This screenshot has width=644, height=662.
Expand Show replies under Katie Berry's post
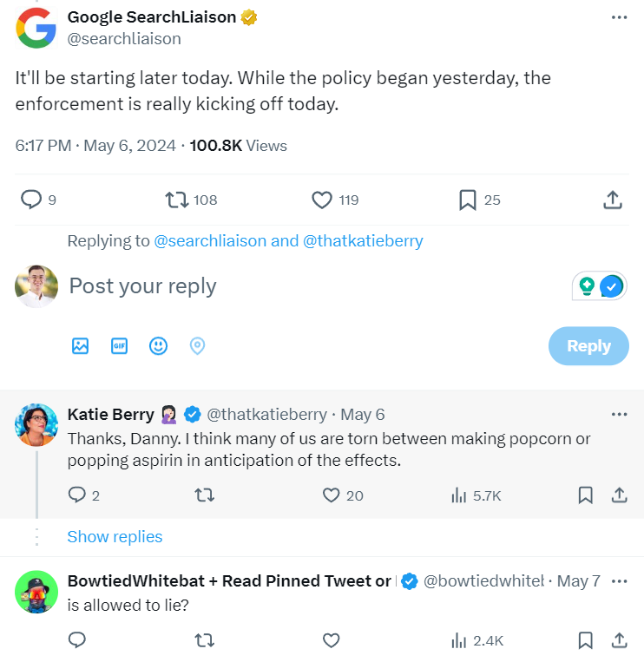pyautogui.click(x=115, y=536)
